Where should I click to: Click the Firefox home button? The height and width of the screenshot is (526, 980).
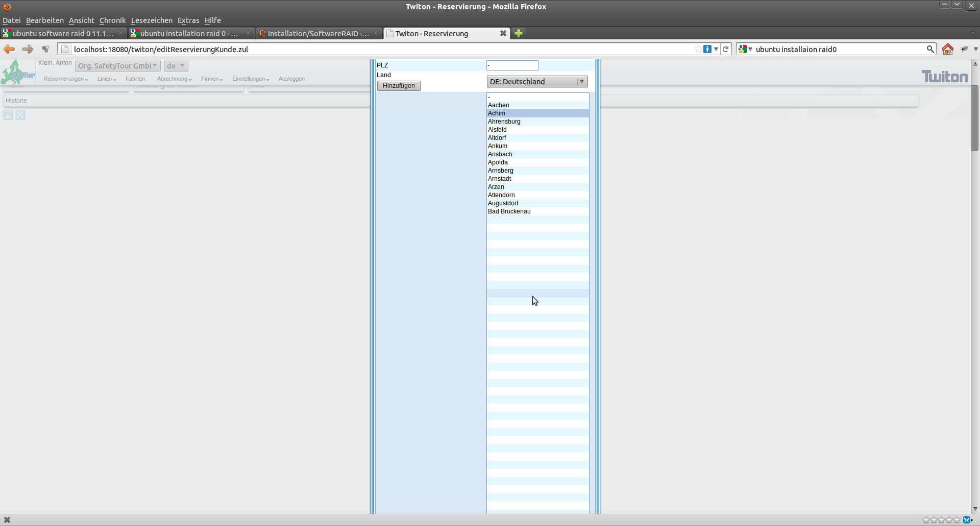coord(947,49)
